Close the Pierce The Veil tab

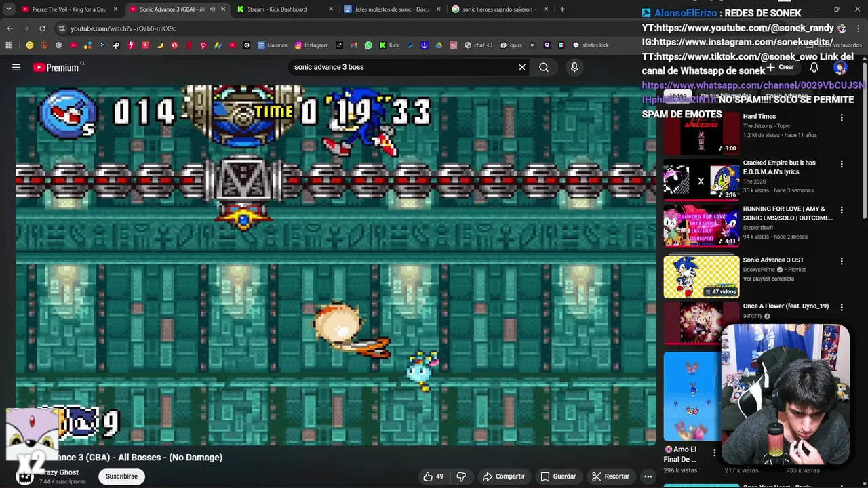click(x=115, y=9)
